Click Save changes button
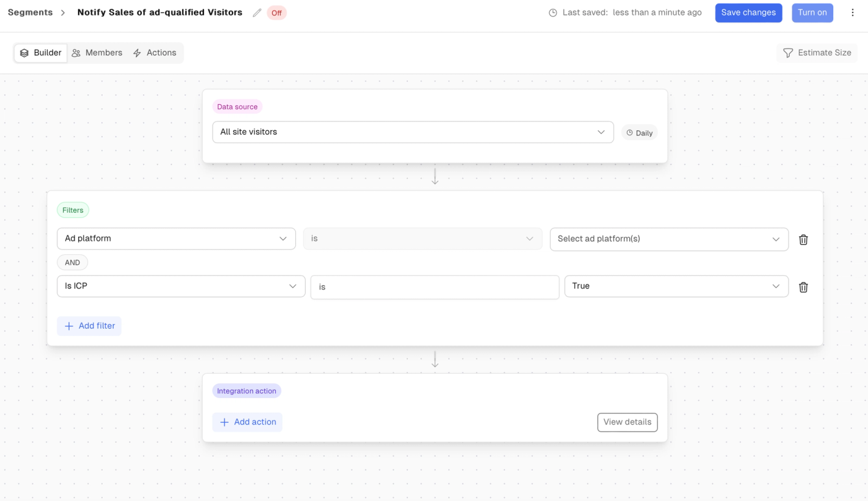The image size is (868, 501). [748, 13]
